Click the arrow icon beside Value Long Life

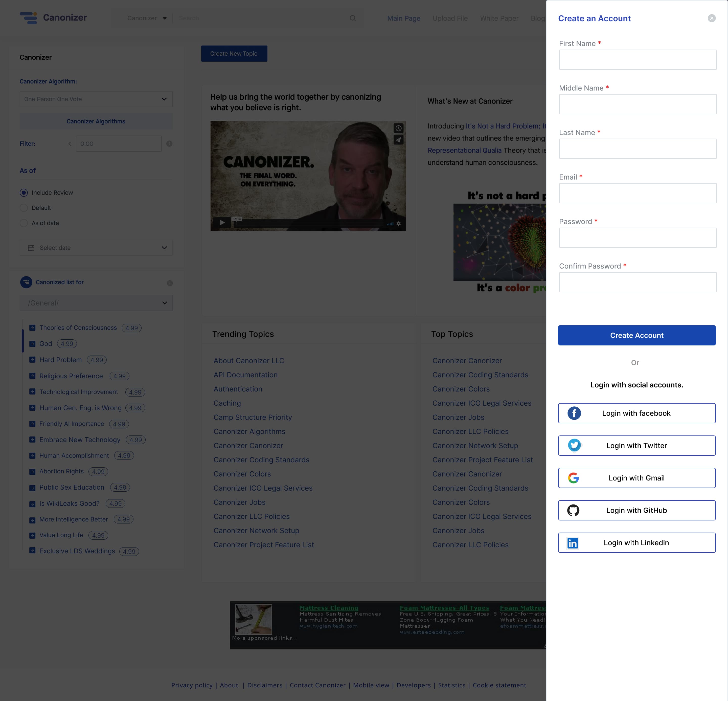32,535
